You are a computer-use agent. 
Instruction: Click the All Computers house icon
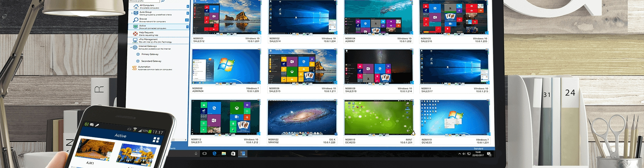pyautogui.click(x=136, y=6)
